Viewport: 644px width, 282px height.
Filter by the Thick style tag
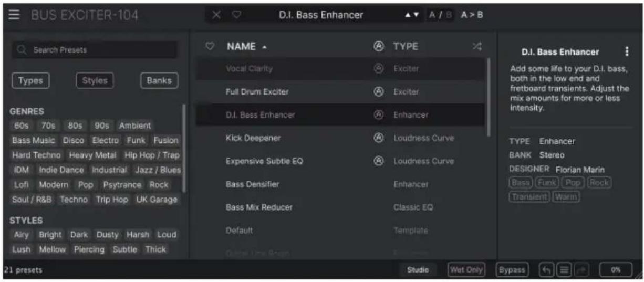155,249
